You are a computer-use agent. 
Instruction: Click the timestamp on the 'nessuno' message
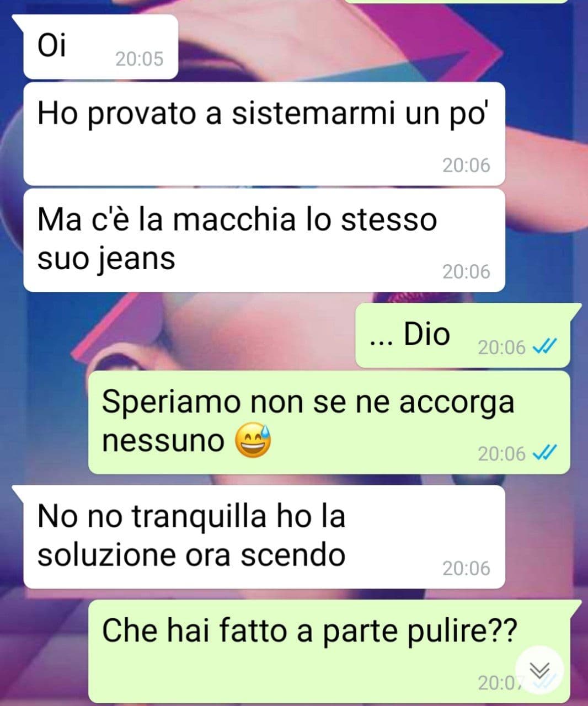(501, 453)
